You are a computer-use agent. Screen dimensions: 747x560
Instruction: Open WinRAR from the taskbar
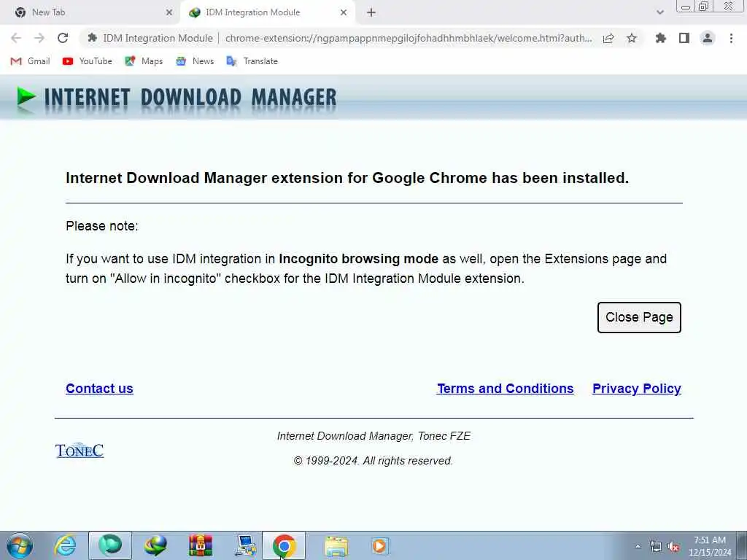click(x=201, y=545)
